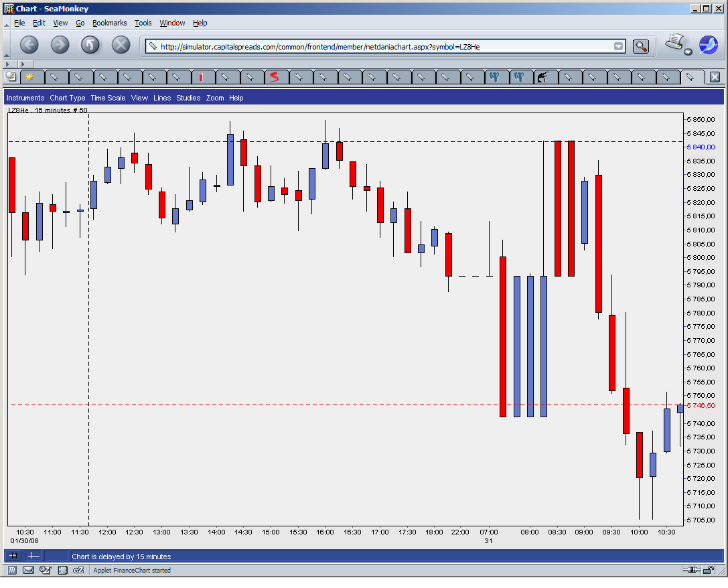
Task: Click the Forward navigation arrow button
Action: [x=60, y=45]
